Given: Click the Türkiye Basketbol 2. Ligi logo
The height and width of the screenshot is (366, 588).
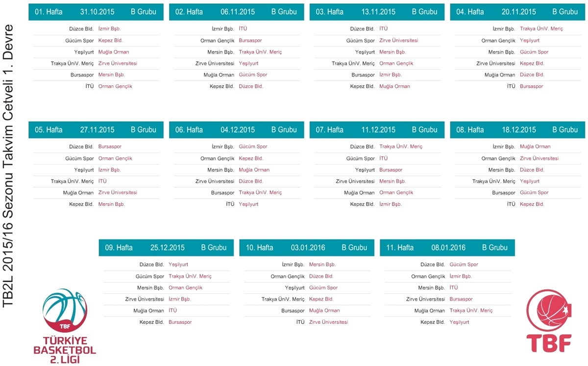Looking at the screenshot, I should [x=64, y=327].
